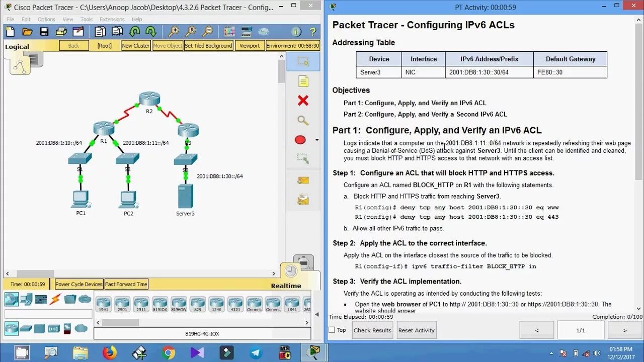This screenshot has width=644, height=362.
Task: Select the Connections lightning bolt category
Action: tap(55, 299)
